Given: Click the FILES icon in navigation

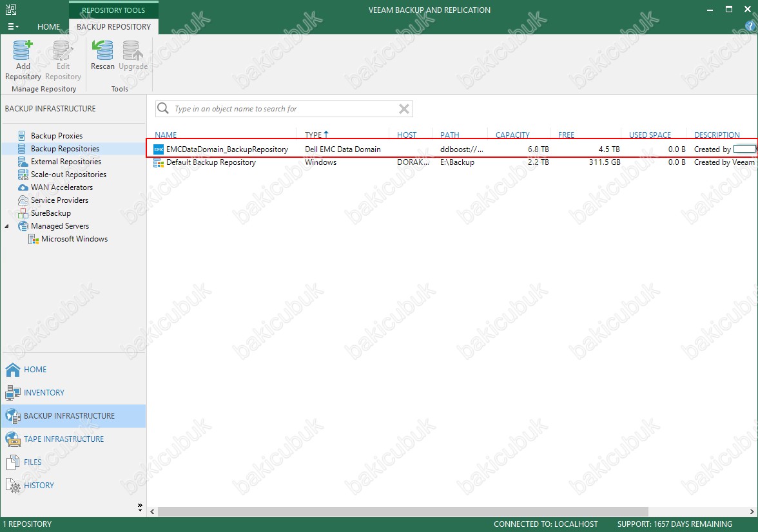Looking at the screenshot, I should pyautogui.click(x=13, y=462).
